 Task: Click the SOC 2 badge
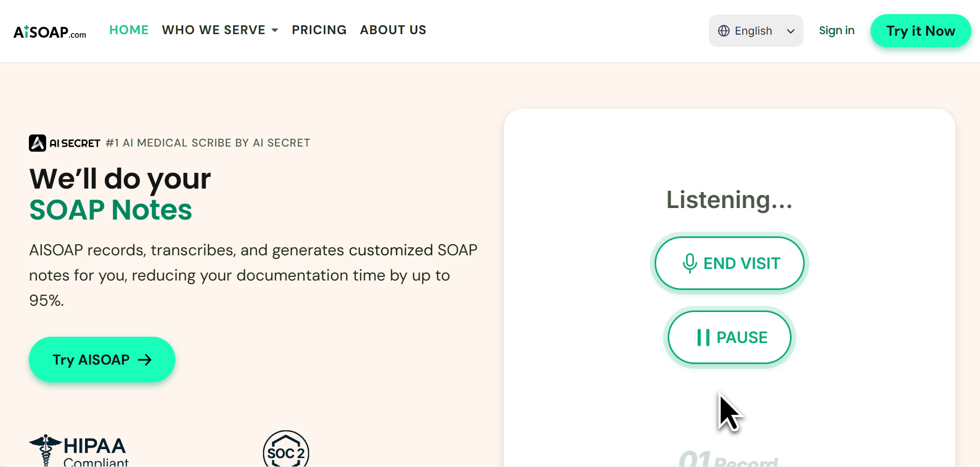coord(286,451)
